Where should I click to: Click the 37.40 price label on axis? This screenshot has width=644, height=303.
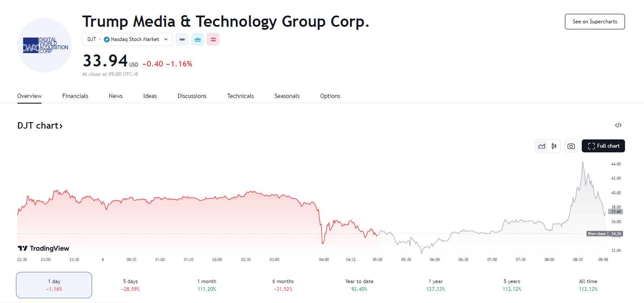[x=615, y=211]
